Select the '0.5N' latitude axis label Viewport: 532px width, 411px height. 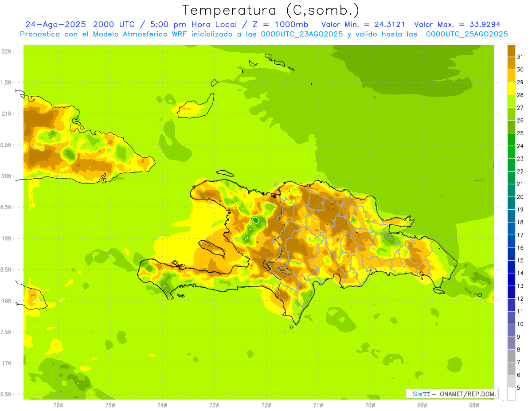click(6, 145)
